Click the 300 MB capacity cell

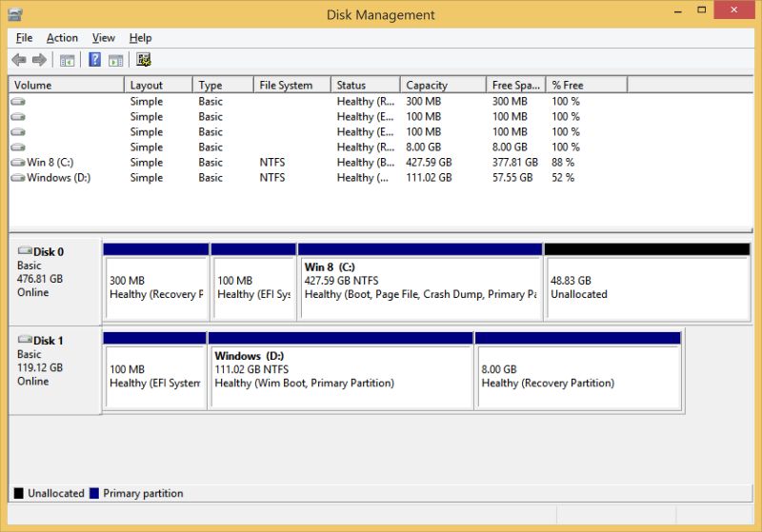click(423, 102)
